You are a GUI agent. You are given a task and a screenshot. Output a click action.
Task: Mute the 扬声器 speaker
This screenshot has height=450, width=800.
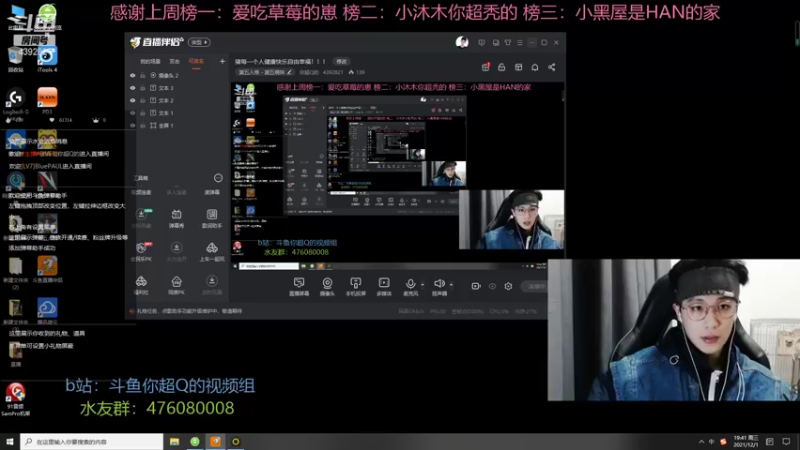(x=439, y=287)
